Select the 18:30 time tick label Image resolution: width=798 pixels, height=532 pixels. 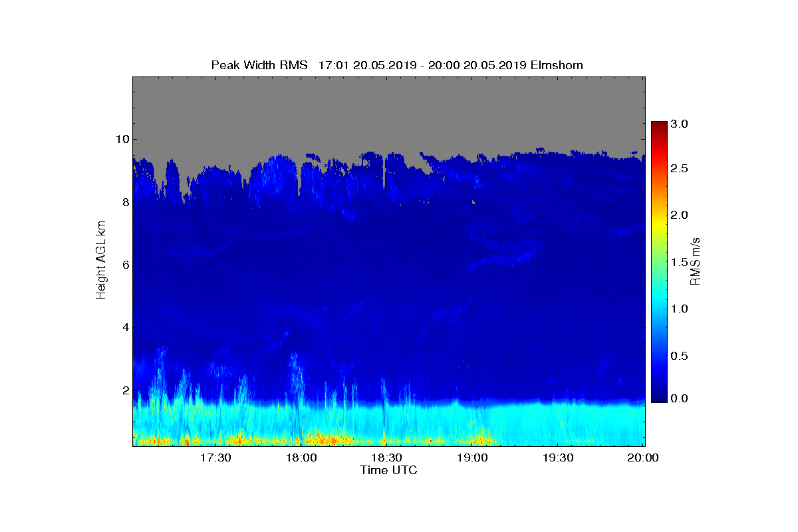coord(386,458)
